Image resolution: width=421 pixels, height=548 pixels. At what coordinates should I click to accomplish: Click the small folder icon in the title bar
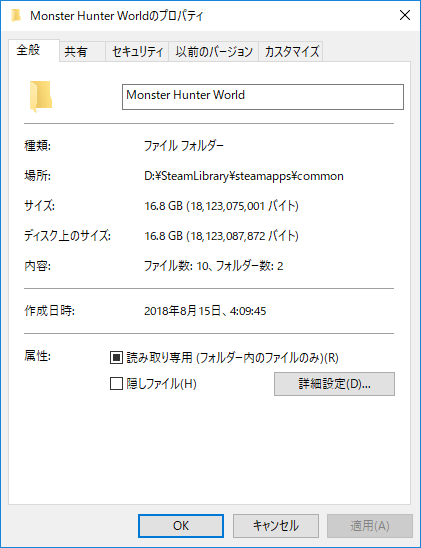click(16, 16)
